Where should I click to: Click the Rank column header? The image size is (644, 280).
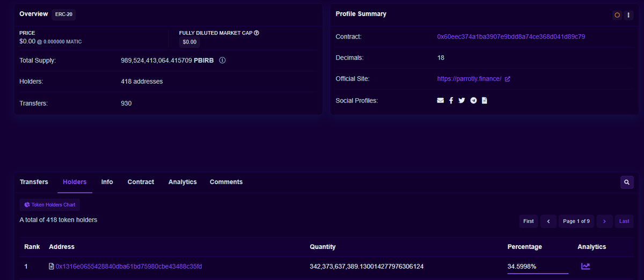(32, 247)
